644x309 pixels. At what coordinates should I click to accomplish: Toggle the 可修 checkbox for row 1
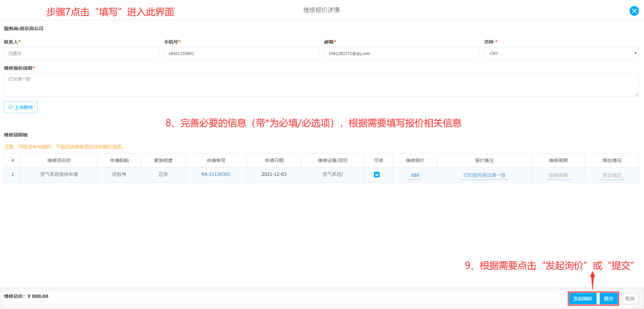point(377,175)
